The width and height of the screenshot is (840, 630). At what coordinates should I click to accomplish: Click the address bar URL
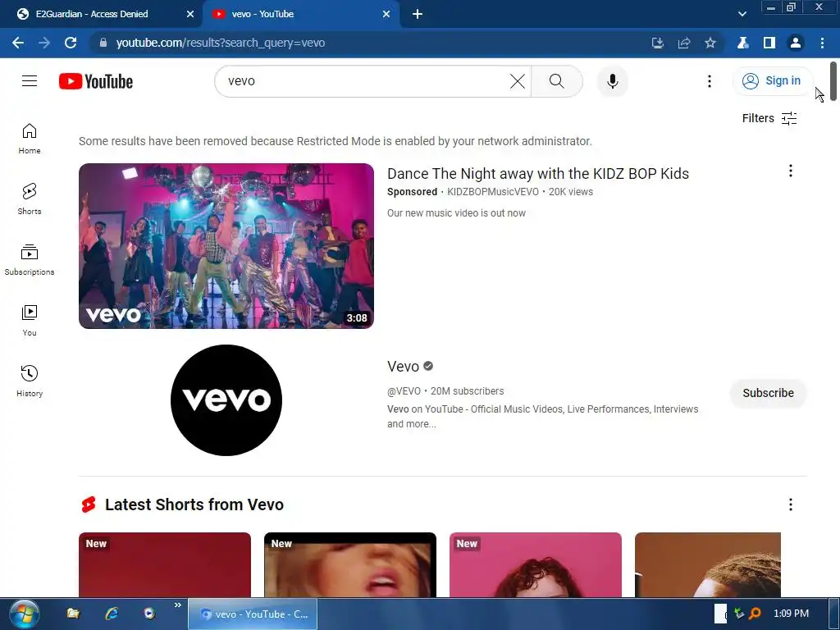click(221, 43)
